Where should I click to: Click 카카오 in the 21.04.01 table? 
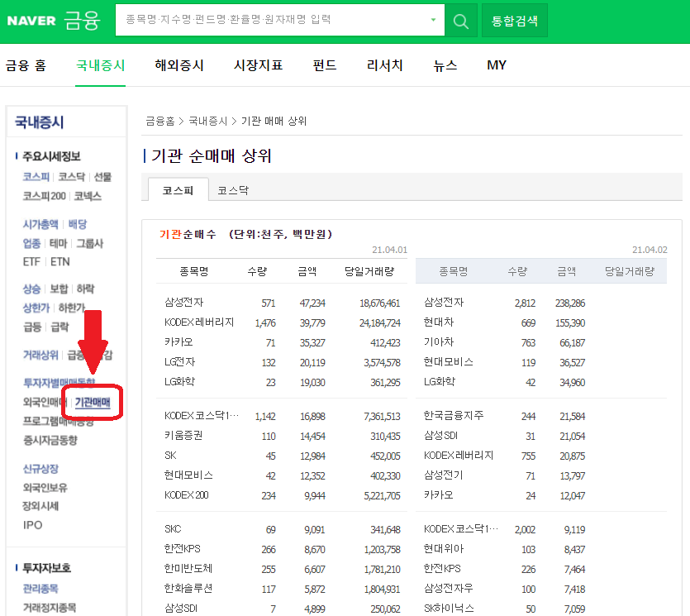point(178,342)
